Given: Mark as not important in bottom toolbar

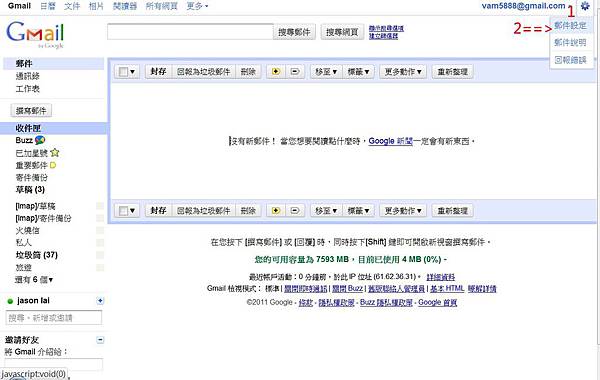Looking at the screenshot, I should (295, 210).
